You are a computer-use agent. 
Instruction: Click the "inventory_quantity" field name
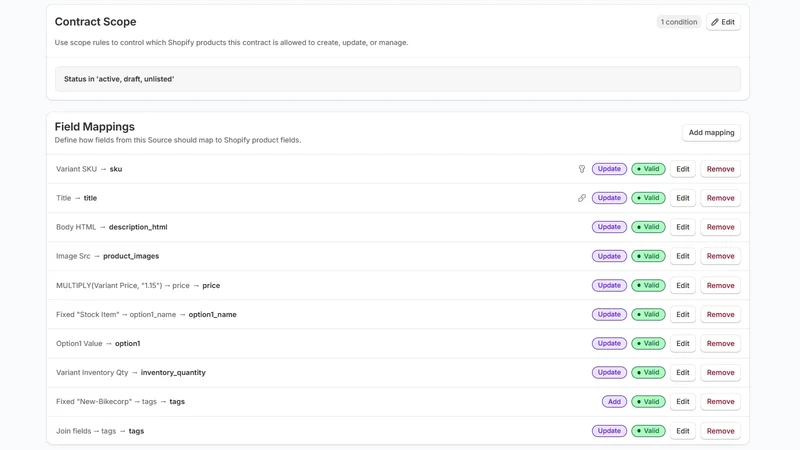(173, 372)
